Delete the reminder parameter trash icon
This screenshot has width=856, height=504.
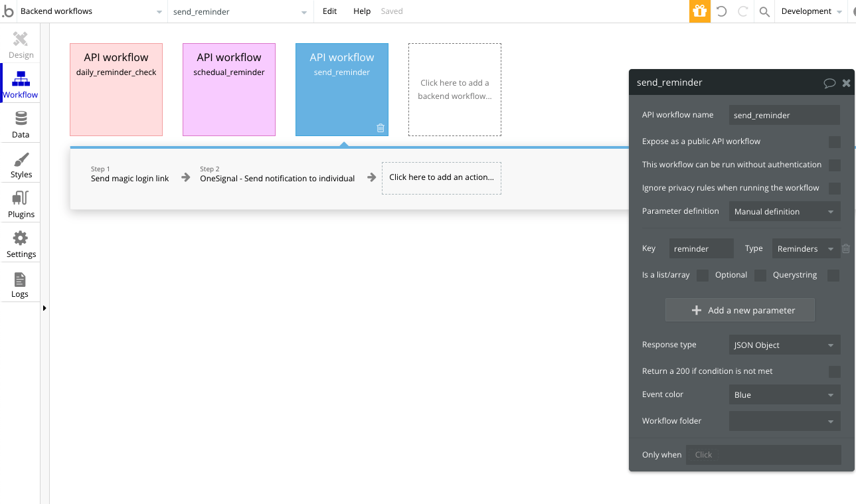tap(846, 248)
